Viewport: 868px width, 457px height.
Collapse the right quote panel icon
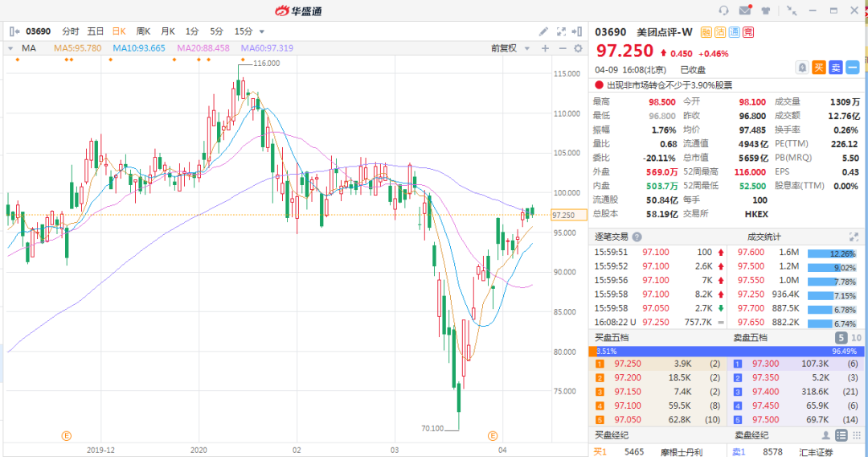(x=577, y=31)
